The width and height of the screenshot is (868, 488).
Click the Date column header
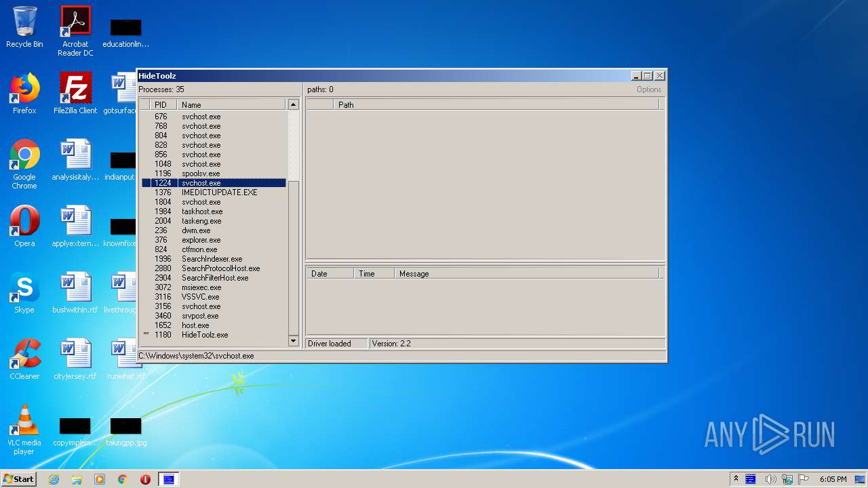[x=330, y=274]
